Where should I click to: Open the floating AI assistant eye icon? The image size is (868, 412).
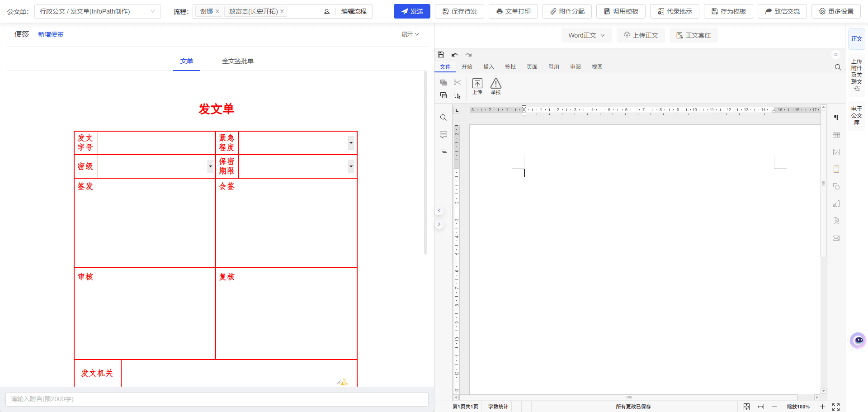pyautogui.click(x=858, y=340)
